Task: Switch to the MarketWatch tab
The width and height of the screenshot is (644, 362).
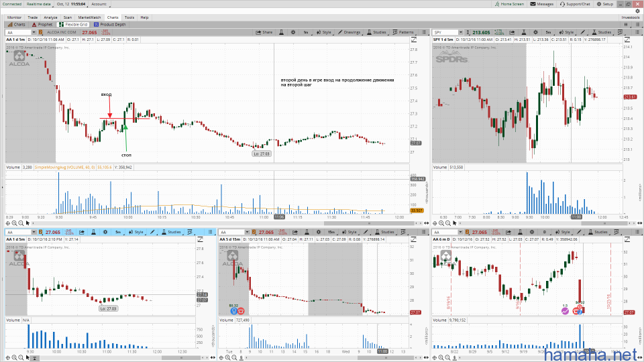Action: coord(89,17)
